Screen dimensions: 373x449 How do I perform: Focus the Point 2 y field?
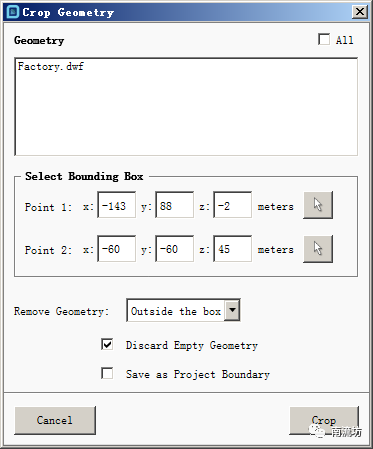pyautogui.click(x=175, y=249)
